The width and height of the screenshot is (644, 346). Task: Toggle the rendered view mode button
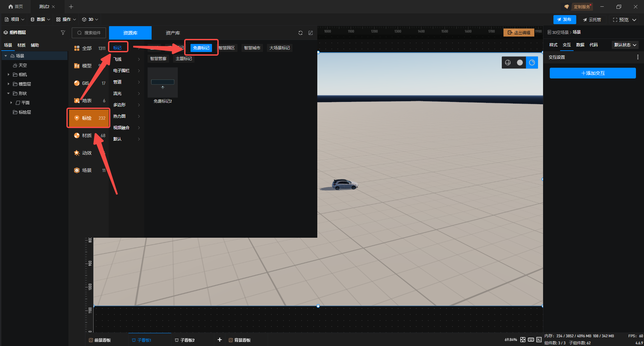click(x=532, y=63)
